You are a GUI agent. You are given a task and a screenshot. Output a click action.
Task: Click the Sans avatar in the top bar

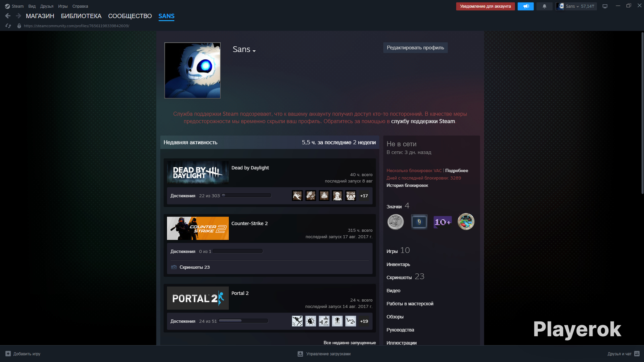click(x=561, y=6)
